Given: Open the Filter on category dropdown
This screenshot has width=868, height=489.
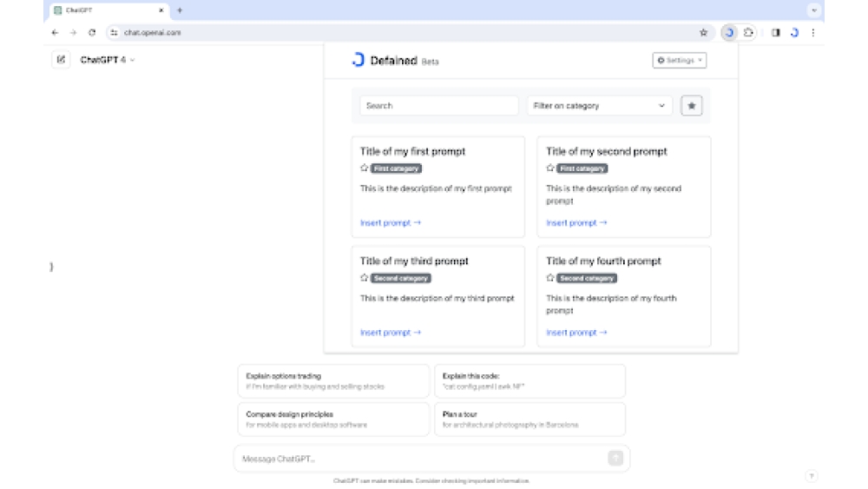Looking at the screenshot, I should coord(600,105).
